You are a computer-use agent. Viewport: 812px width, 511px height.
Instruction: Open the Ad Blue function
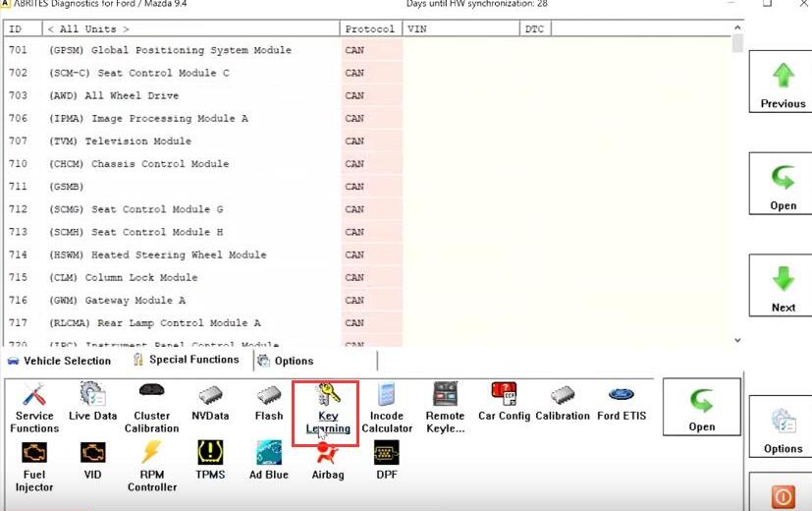click(269, 460)
